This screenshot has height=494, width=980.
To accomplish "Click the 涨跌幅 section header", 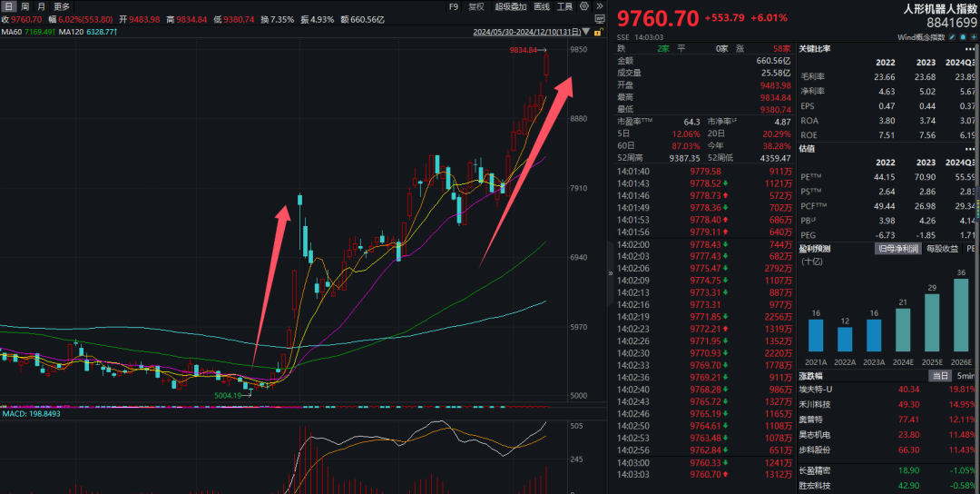I will point(811,376).
